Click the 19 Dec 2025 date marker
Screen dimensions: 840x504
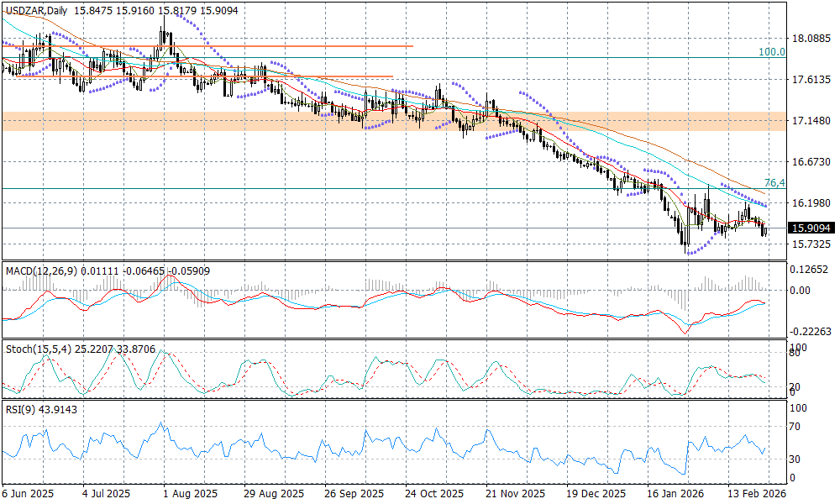click(x=595, y=495)
